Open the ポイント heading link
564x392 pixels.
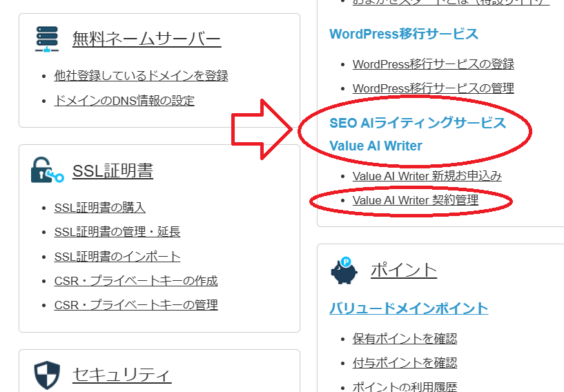pyautogui.click(x=404, y=270)
